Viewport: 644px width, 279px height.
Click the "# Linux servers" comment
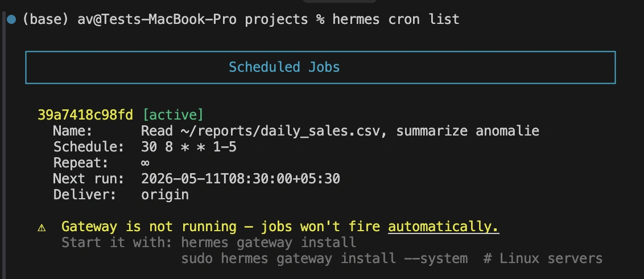point(543,259)
